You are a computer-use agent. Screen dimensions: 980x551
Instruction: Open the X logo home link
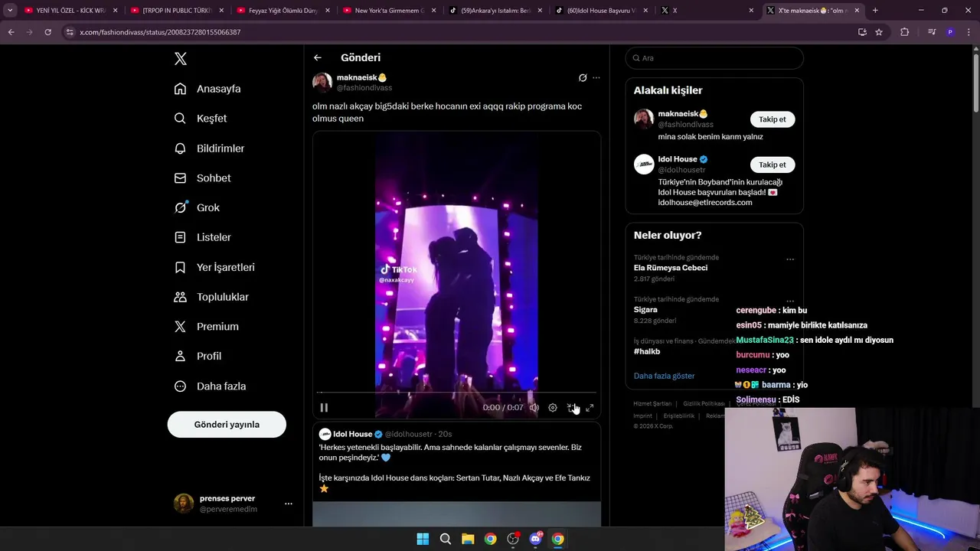coord(180,59)
